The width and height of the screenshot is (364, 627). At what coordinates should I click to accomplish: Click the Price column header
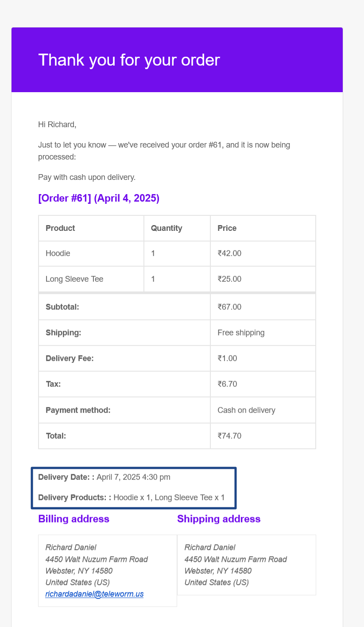click(x=227, y=228)
